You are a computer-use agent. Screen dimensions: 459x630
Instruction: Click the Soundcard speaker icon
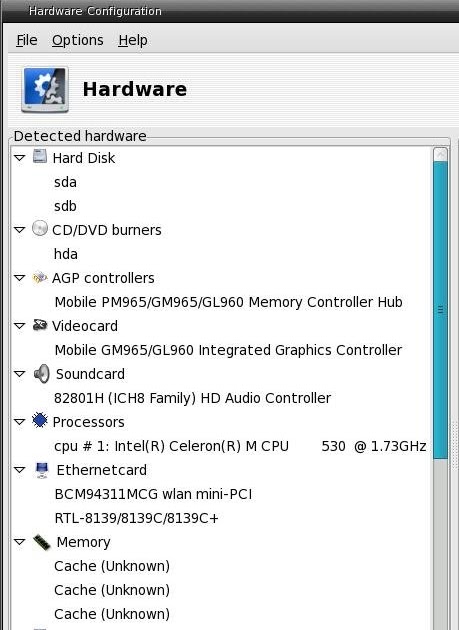click(x=42, y=374)
